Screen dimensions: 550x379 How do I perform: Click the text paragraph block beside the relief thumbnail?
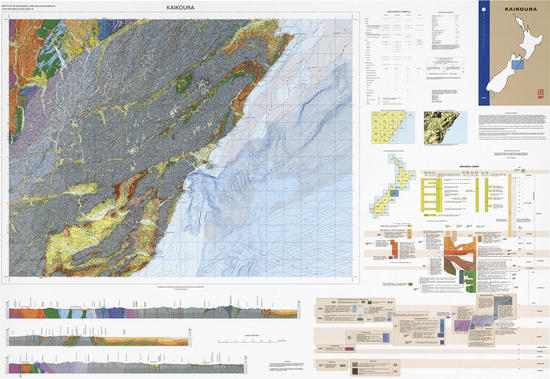click(x=512, y=123)
